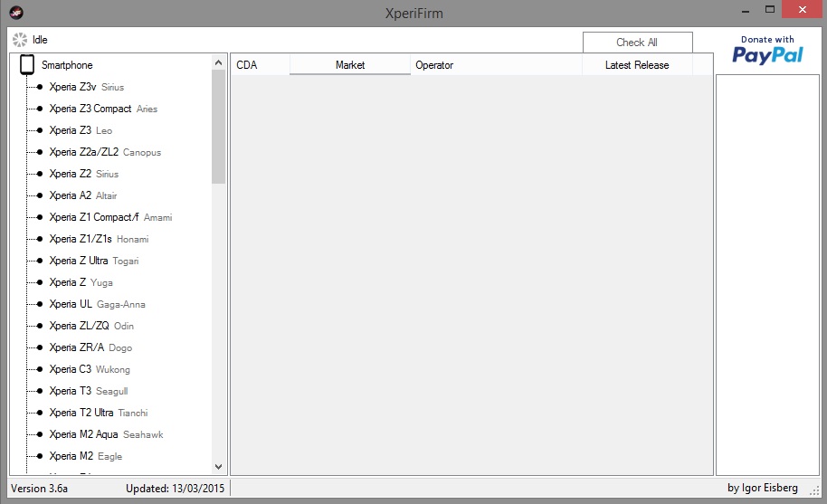The image size is (827, 504).
Task: Click the Updated: 13/03/2015 status text
Action: click(176, 489)
